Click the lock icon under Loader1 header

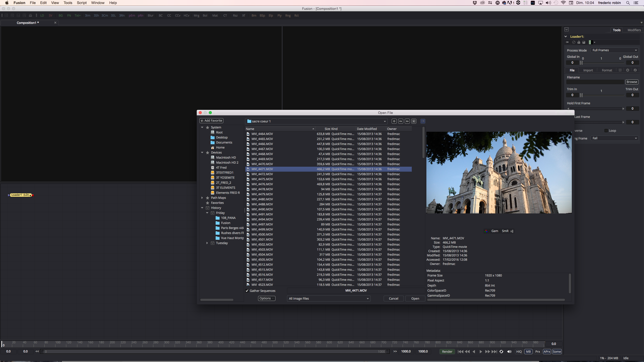tap(579, 42)
